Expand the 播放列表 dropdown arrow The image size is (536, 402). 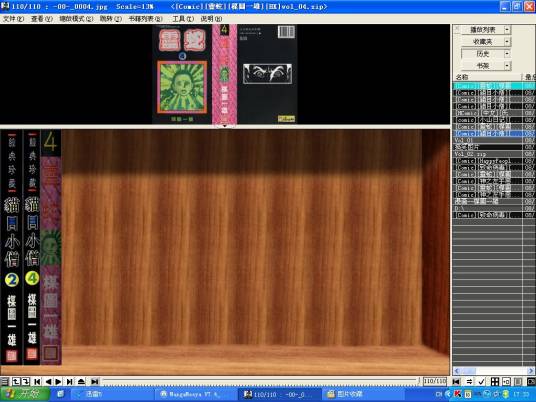pyautogui.click(x=507, y=30)
